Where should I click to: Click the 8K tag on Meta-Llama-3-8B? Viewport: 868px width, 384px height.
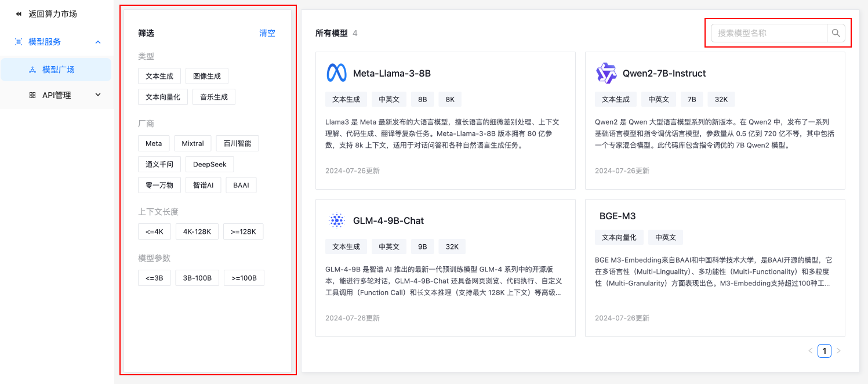(x=450, y=99)
